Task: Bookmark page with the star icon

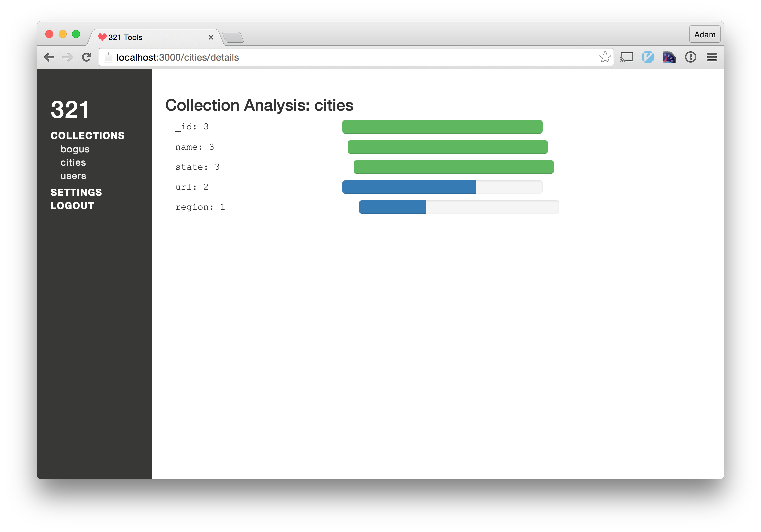Action: point(605,57)
